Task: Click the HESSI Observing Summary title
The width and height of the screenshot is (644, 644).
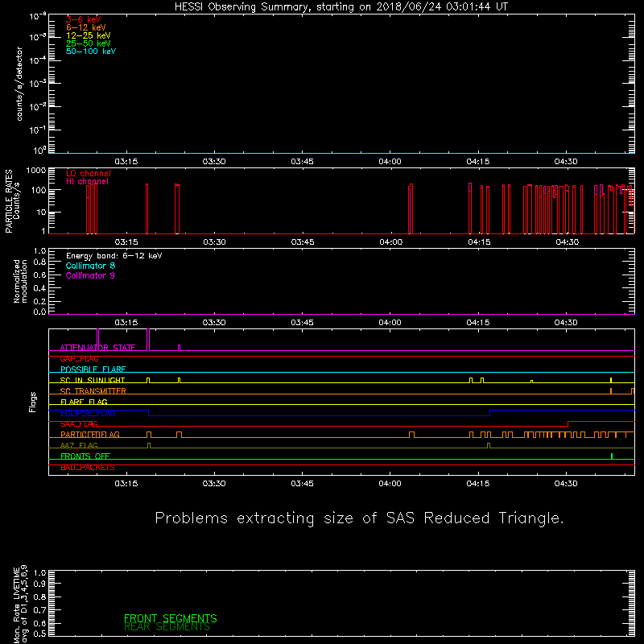Action: 341,7
